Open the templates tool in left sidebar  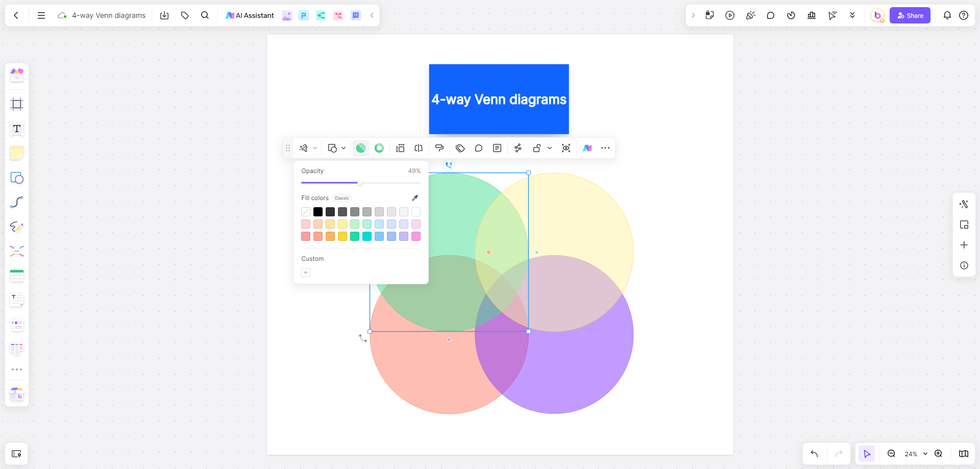[17, 75]
